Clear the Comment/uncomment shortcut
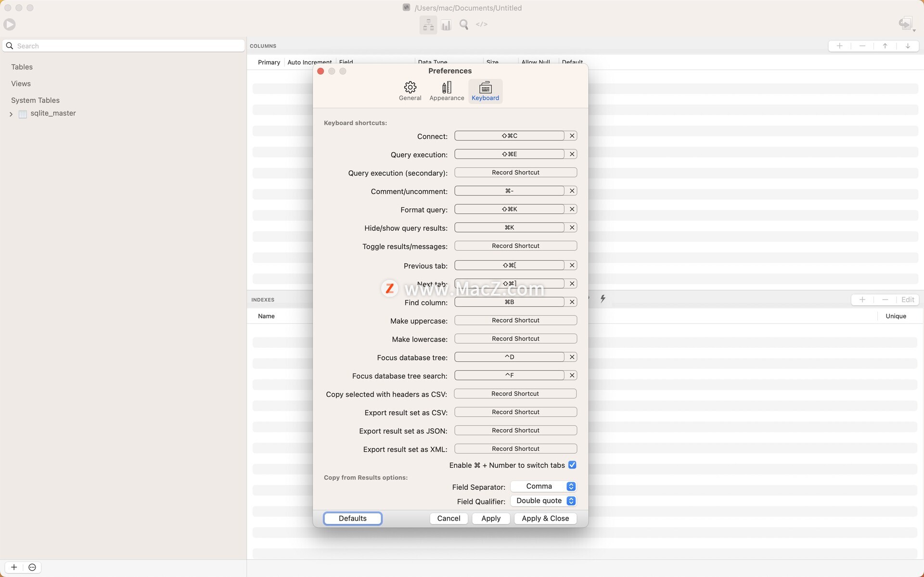The image size is (924, 577). (x=572, y=191)
